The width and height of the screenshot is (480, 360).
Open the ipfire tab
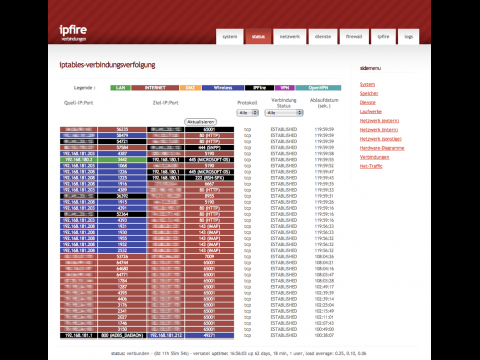pyautogui.click(x=383, y=37)
